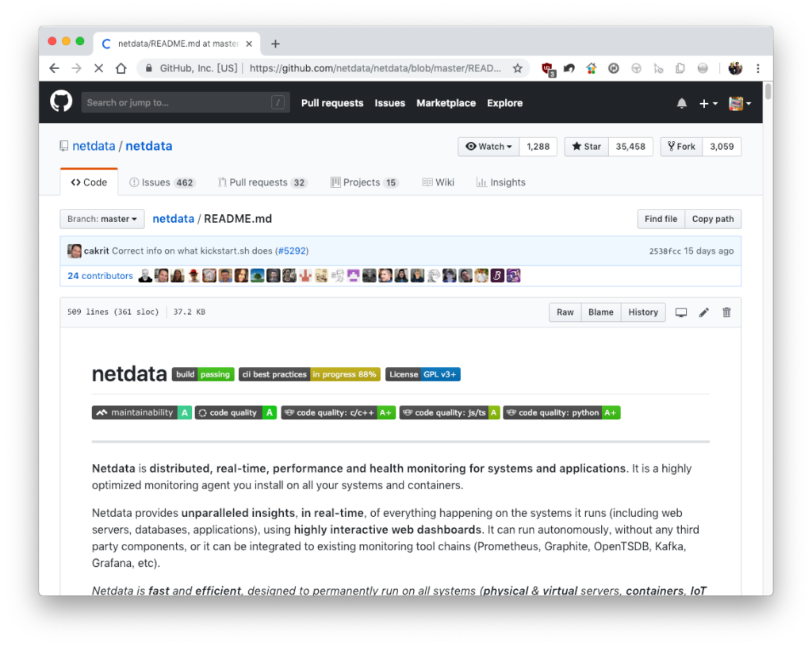Open the bold netdata repository link
This screenshot has height=647, width=812.
pyautogui.click(x=149, y=146)
